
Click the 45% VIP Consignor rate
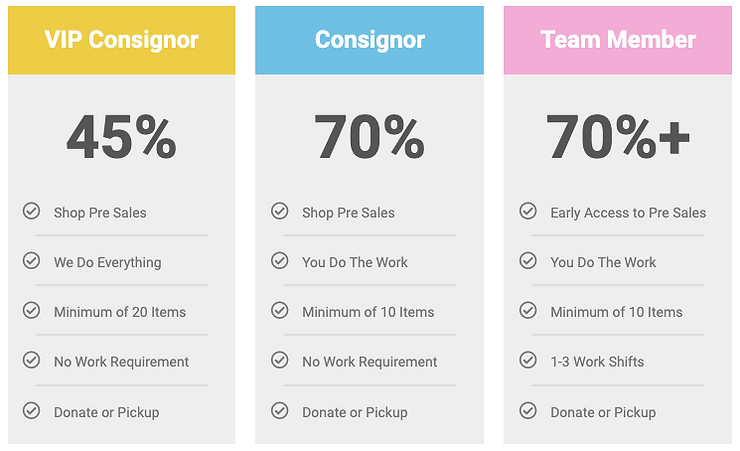(121, 137)
